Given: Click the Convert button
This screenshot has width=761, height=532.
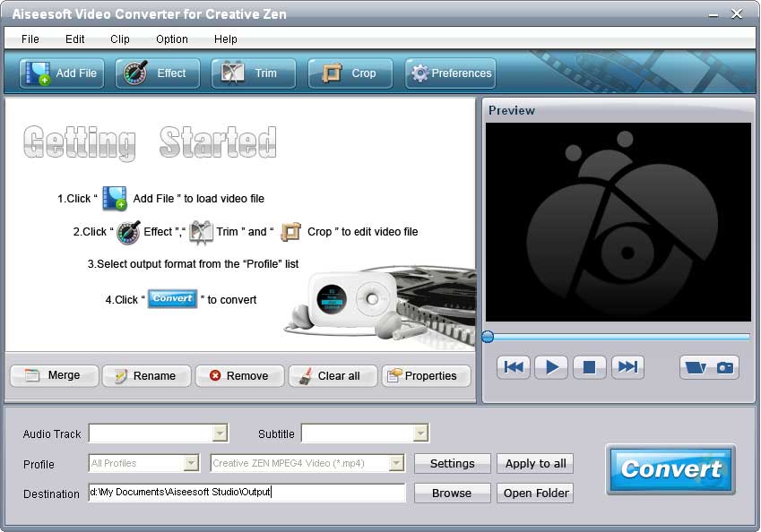Looking at the screenshot, I should pyautogui.click(x=670, y=470).
